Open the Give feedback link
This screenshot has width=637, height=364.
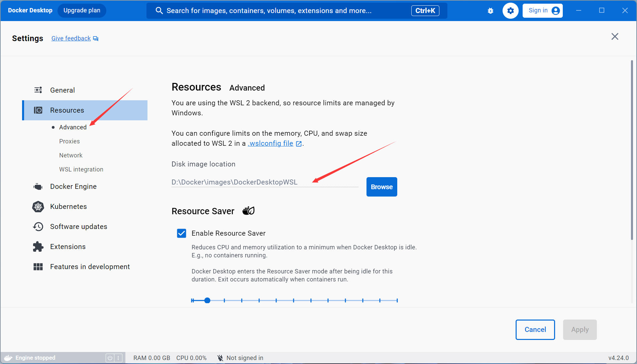point(71,38)
